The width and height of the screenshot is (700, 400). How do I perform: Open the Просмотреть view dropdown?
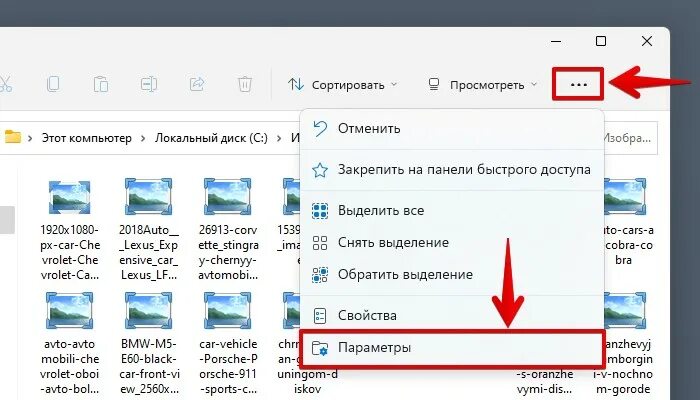coord(482,84)
